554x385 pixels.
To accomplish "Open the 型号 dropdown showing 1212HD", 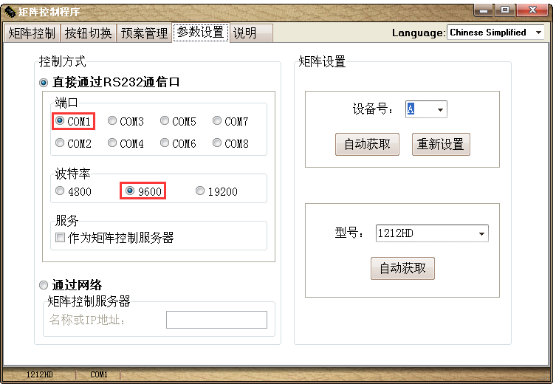I will coord(432,233).
